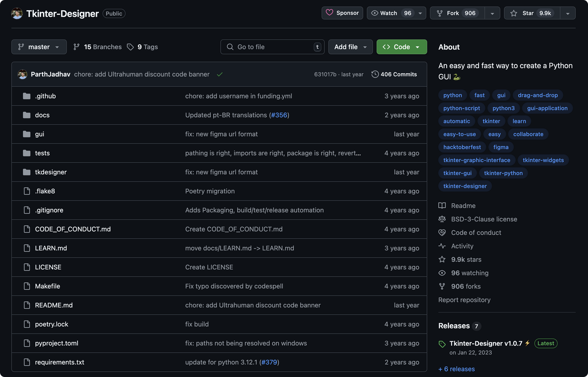View the 9 Tags list
Viewport: 588px width, 377px height.
pyautogui.click(x=143, y=47)
